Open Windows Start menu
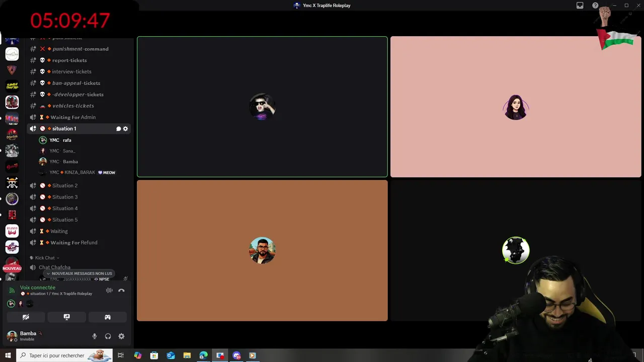 [x=8, y=355]
